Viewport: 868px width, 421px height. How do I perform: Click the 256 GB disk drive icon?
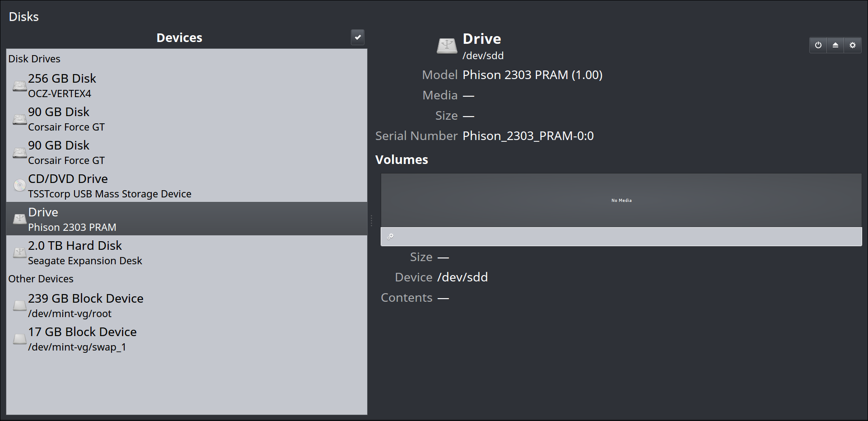click(x=19, y=86)
